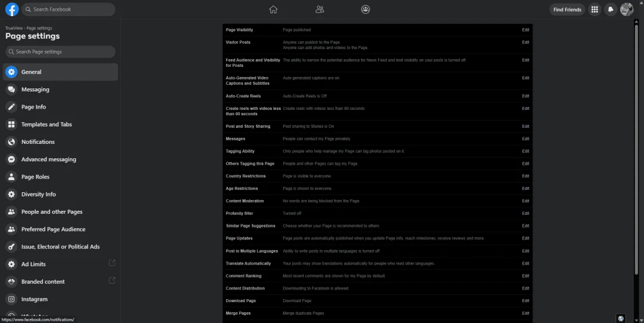Viewport: 644px width, 323px height.
Task: Open the Page Roles section
Action: click(x=60, y=177)
